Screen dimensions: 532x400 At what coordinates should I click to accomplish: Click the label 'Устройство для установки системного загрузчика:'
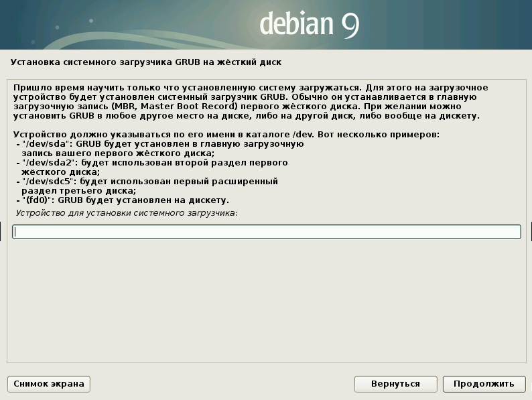point(127,213)
